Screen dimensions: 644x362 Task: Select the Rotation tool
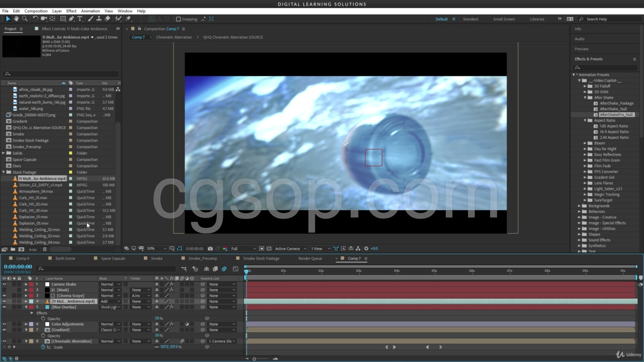click(35, 19)
